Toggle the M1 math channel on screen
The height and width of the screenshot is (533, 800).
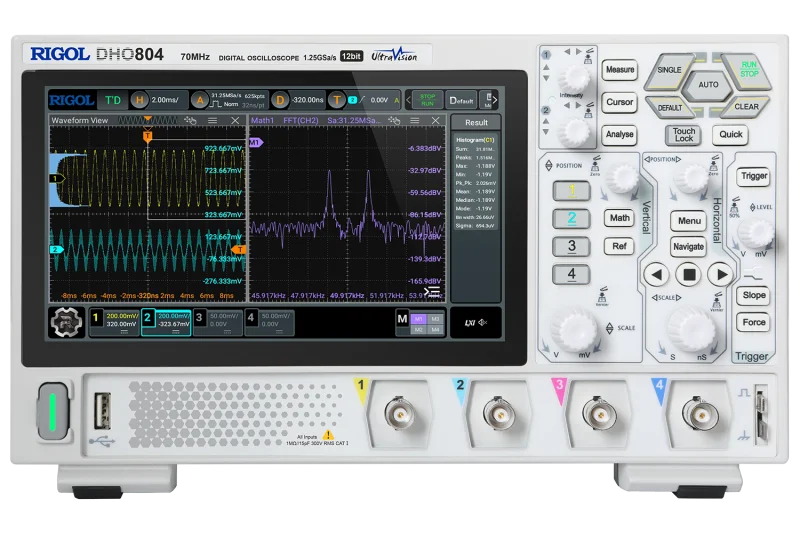tap(419, 319)
